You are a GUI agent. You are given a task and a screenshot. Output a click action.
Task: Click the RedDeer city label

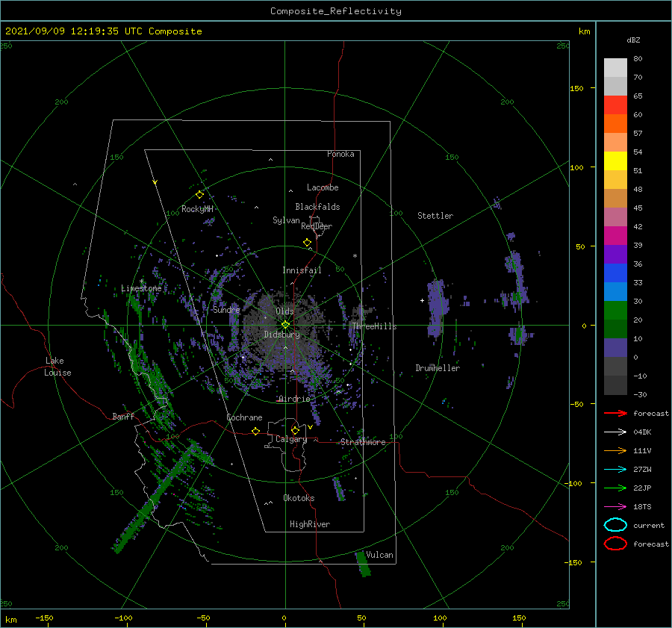click(x=317, y=226)
